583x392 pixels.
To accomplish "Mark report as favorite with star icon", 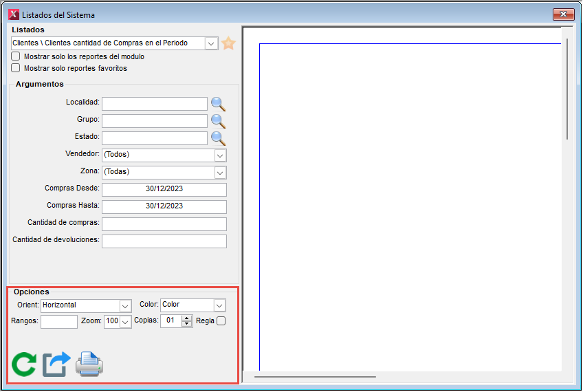I will click(228, 43).
